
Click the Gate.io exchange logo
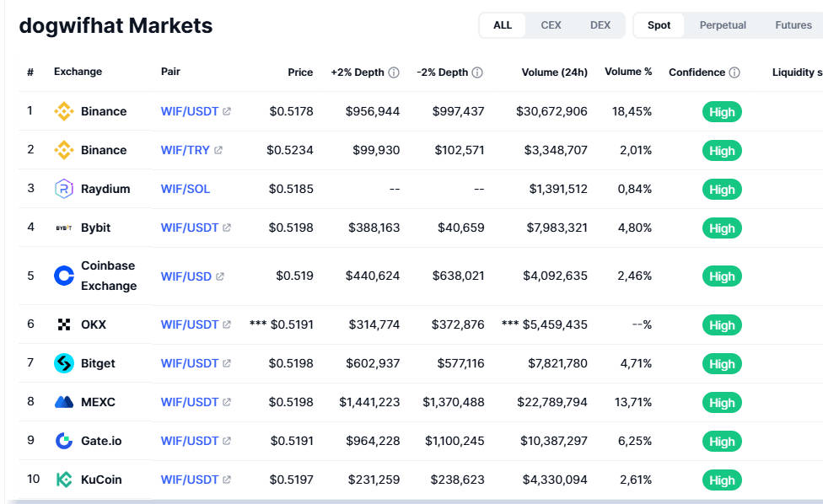click(x=64, y=441)
